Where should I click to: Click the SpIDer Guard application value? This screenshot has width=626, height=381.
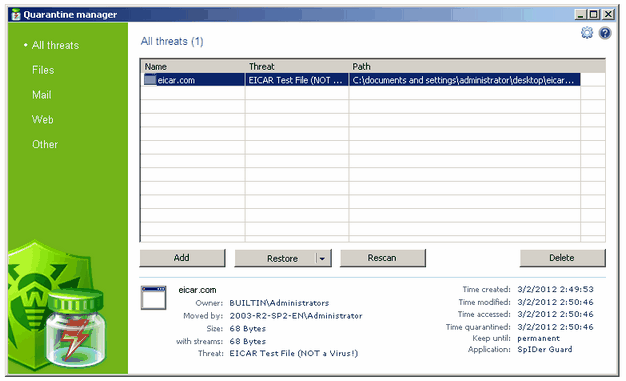545,349
